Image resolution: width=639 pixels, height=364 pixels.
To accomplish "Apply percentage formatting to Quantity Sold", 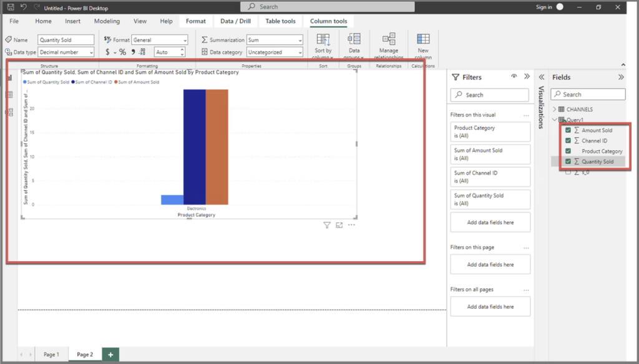I will [x=121, y=51].
